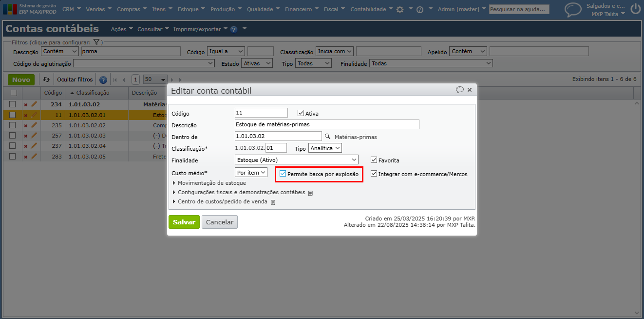Screen dimensions: 644x319
Task: Edit row with code 237
Action: (x=34, y=146)
